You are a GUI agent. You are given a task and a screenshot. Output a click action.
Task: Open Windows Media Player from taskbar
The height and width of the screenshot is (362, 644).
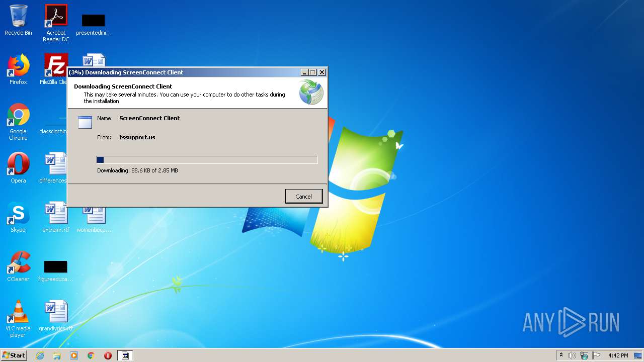(74, 355)
